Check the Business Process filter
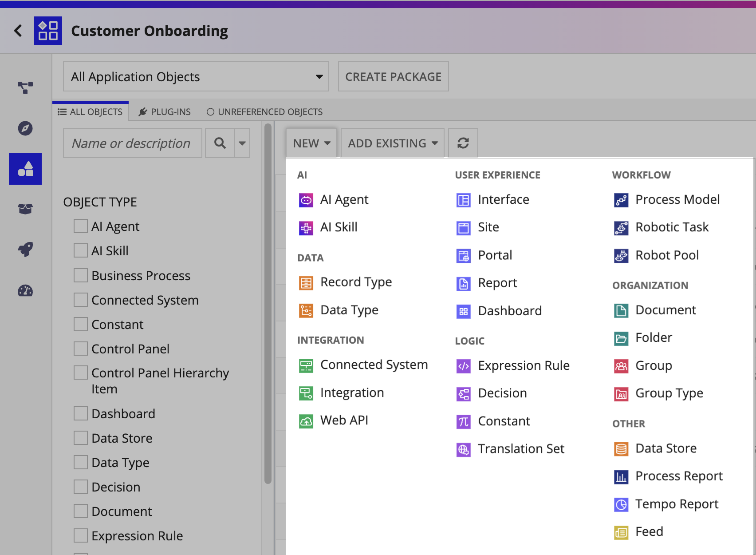Viewport: 756px width, 555px height. click(81, 275)
